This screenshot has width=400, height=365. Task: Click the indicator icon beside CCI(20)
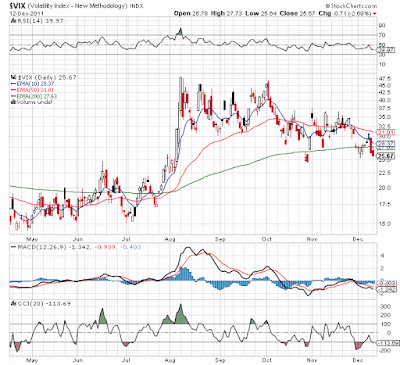pos(13,304)
